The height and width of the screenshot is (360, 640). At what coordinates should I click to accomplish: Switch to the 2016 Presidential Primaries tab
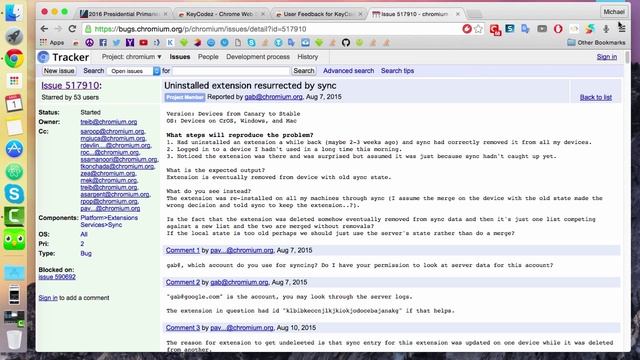pyautogui.click(x=124, y=14)
